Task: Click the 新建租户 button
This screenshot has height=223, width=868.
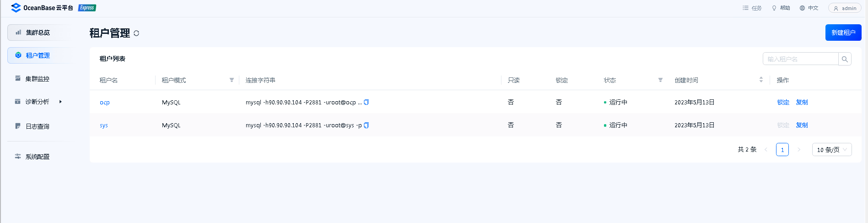Action: (x=843, y=33)
